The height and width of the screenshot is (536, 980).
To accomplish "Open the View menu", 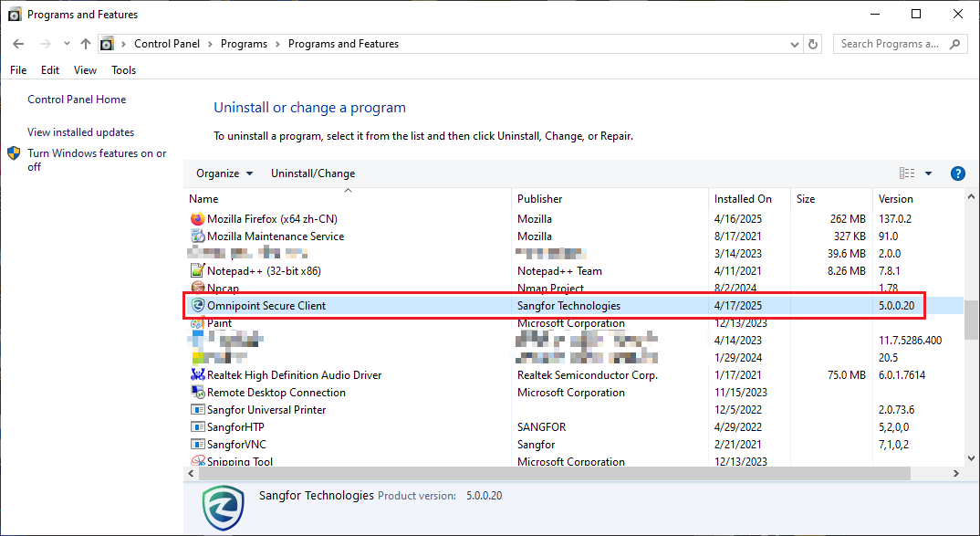I will pyautogui.click(x=85, y=70).
